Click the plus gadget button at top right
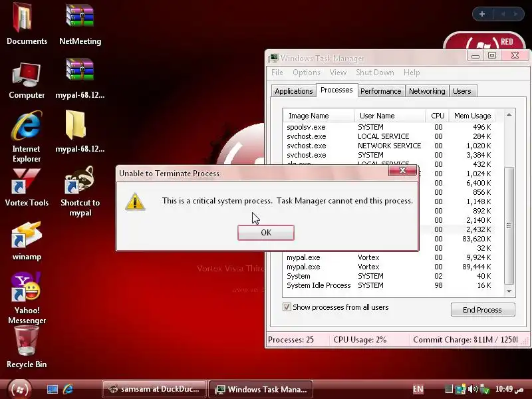 pyautogui.click(x=482, y=14)
